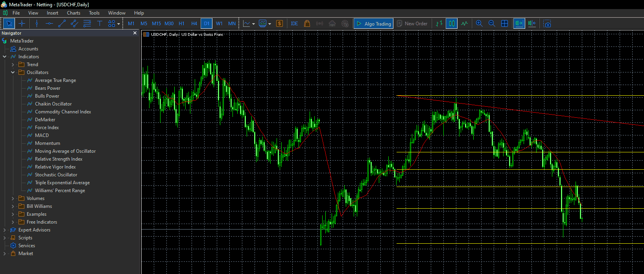Toggle chart auto scroll to latest bar

pos(519,24)
